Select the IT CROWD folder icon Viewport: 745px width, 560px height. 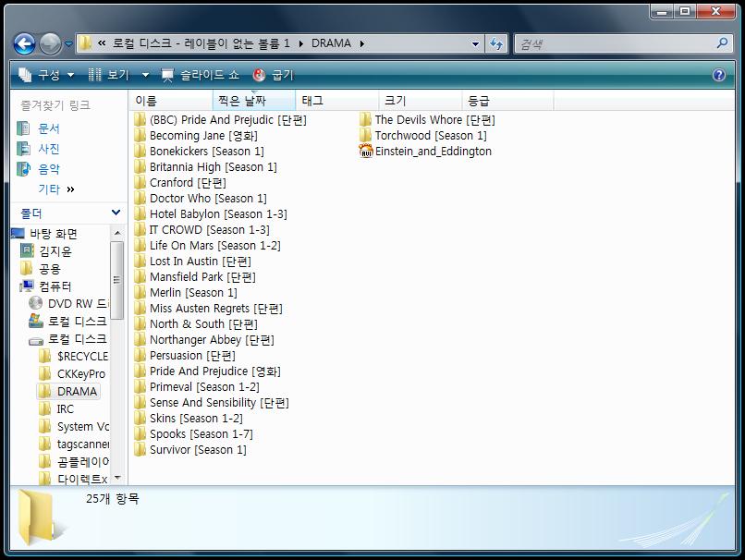click(140, 230)
